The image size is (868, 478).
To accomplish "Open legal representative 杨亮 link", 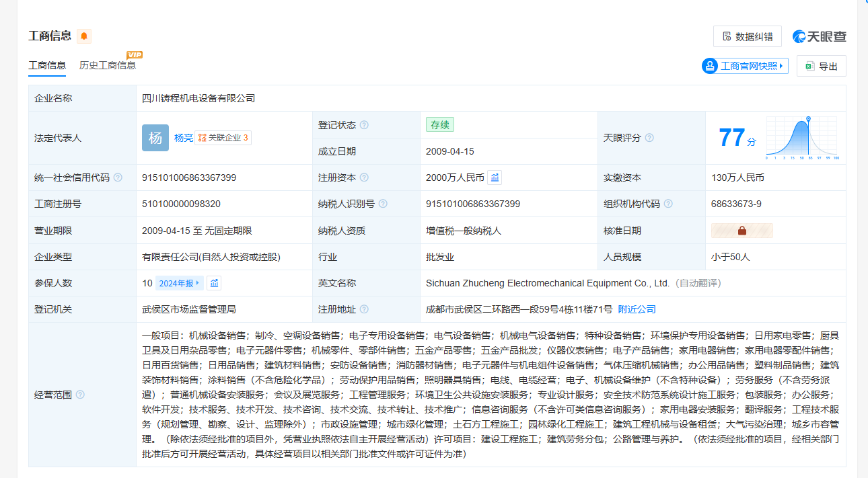I will coord(183,138).
